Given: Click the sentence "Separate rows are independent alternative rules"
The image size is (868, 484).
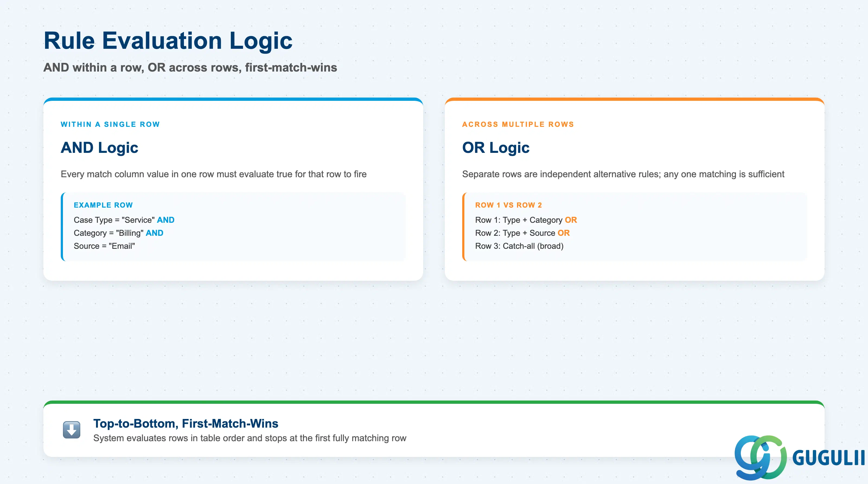Looking at the screenshot, I should pyautogui.click(x=561, y=174).
